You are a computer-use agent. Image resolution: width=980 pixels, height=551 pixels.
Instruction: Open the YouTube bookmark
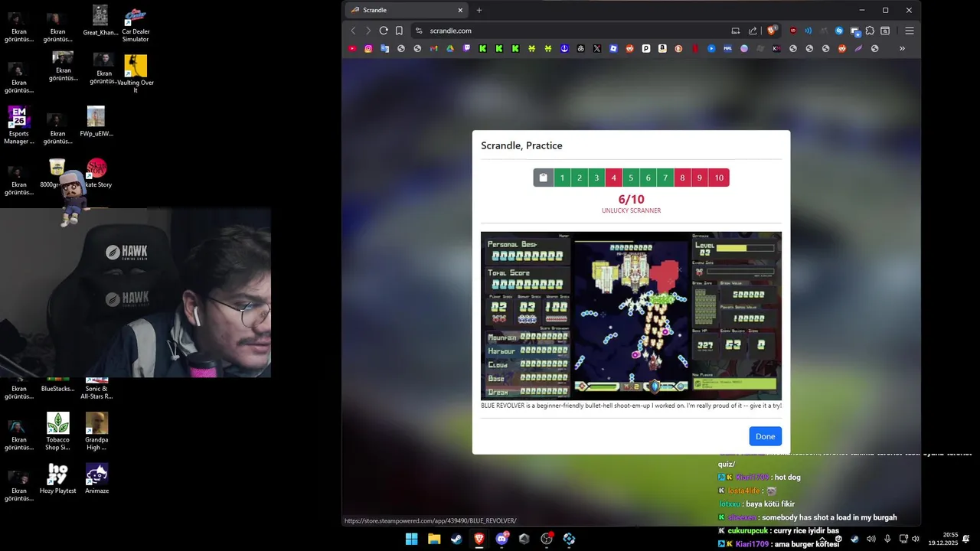[352, 48]
